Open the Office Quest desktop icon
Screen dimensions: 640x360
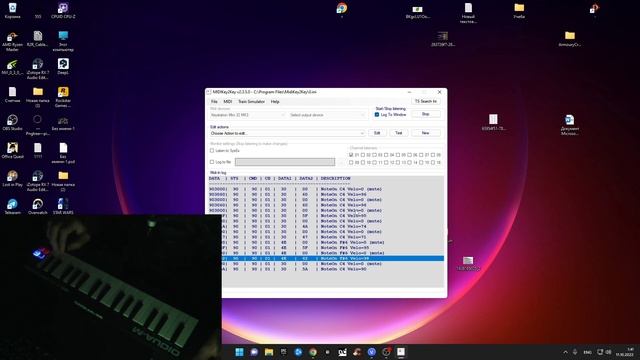12,151
